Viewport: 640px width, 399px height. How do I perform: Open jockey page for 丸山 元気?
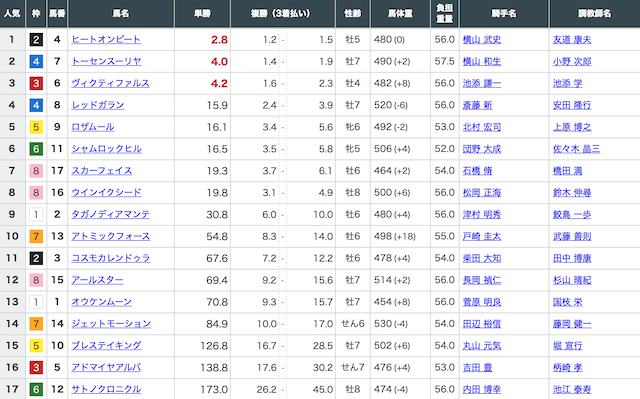(482, 346)
